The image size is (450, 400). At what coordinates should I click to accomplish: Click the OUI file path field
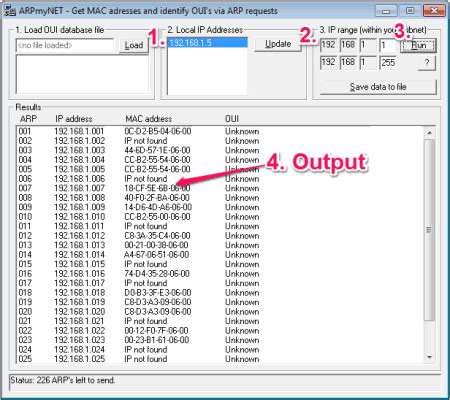pyautogui.click(x=65, y=45)
